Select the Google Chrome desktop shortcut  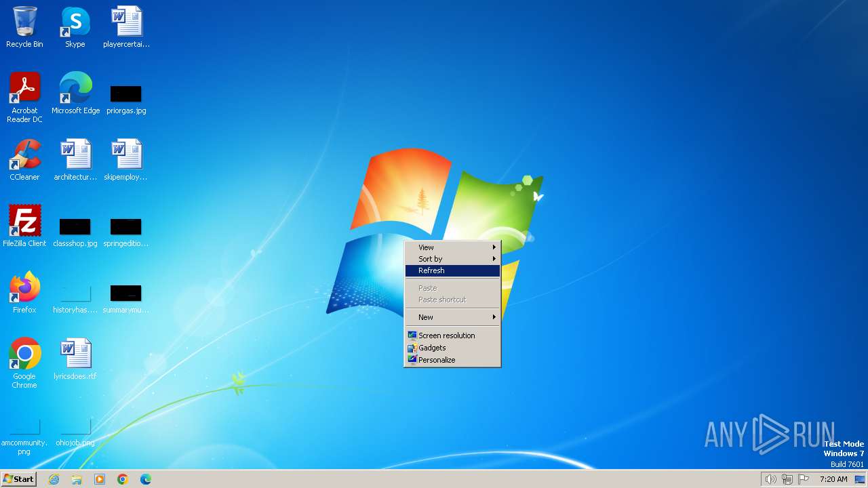(24, 363)
